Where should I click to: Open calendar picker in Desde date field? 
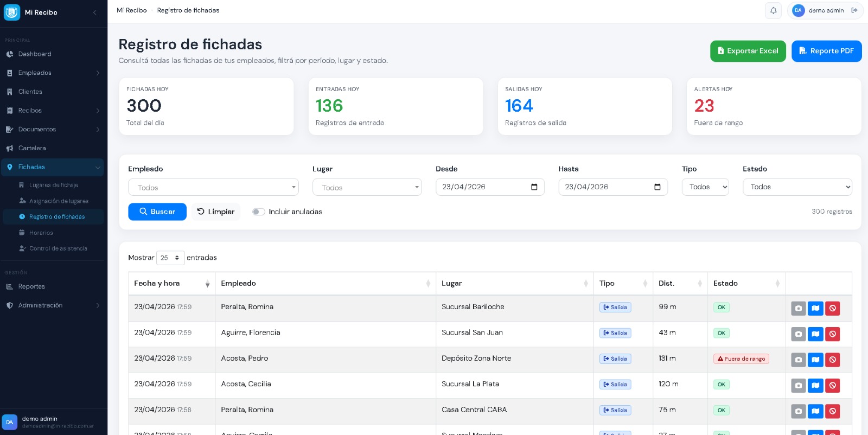(x=534, y=187)
